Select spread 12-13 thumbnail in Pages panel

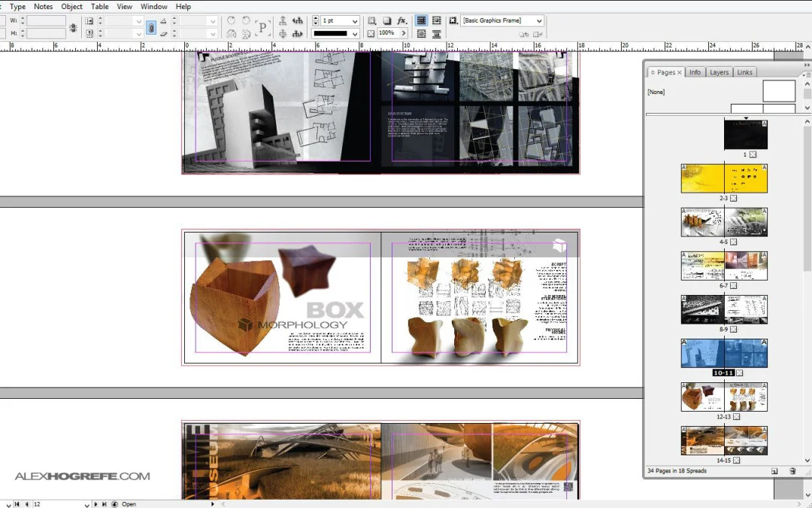coord(724,397)
